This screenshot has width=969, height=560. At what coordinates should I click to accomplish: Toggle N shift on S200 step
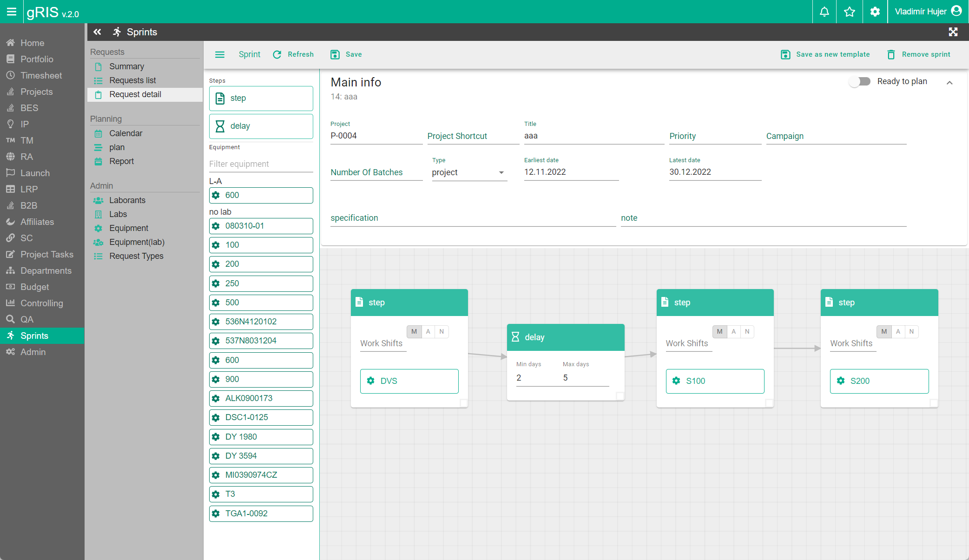pyautogui.click(x=912, y=331)
